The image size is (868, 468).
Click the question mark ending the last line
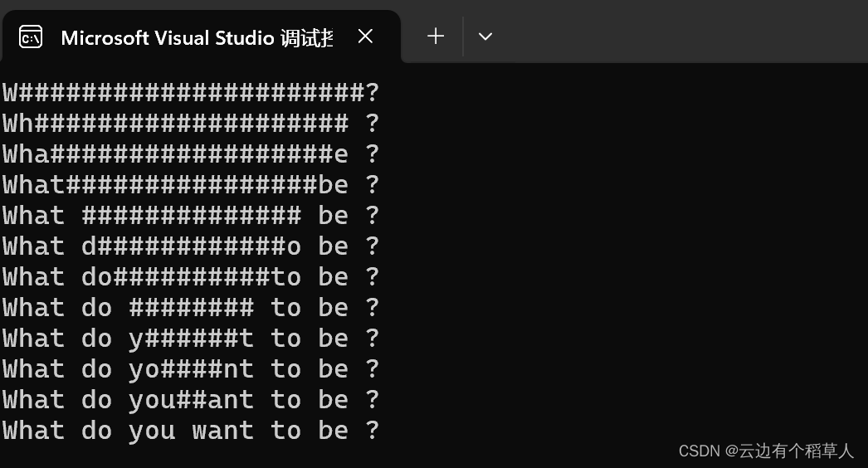coord(372,431)
